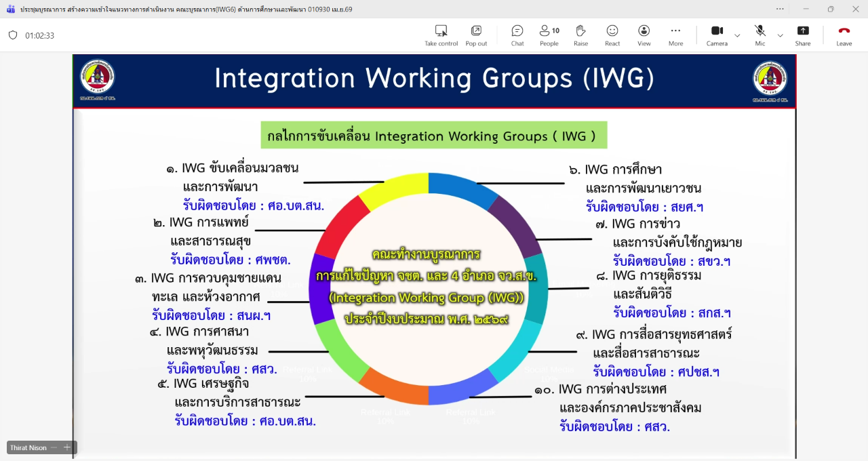Leave the meeting
The image size is (868, 461).
click(844, 35)
